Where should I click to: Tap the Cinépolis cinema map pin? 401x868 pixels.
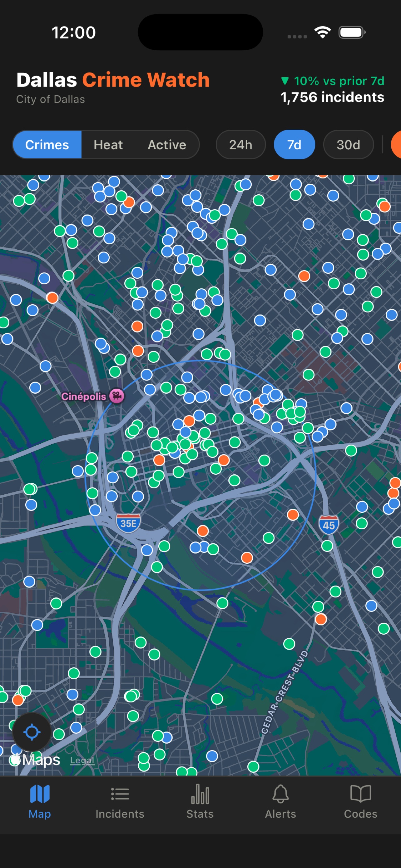click(117, 396)
